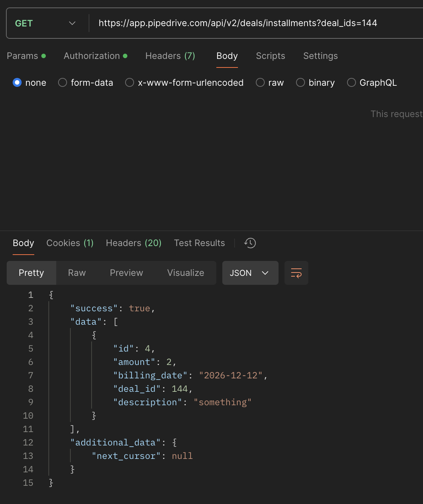Screen dimensions: 423x504
Task: Choose x-www-form-urlencoded body type
Action: coord(130,82)
